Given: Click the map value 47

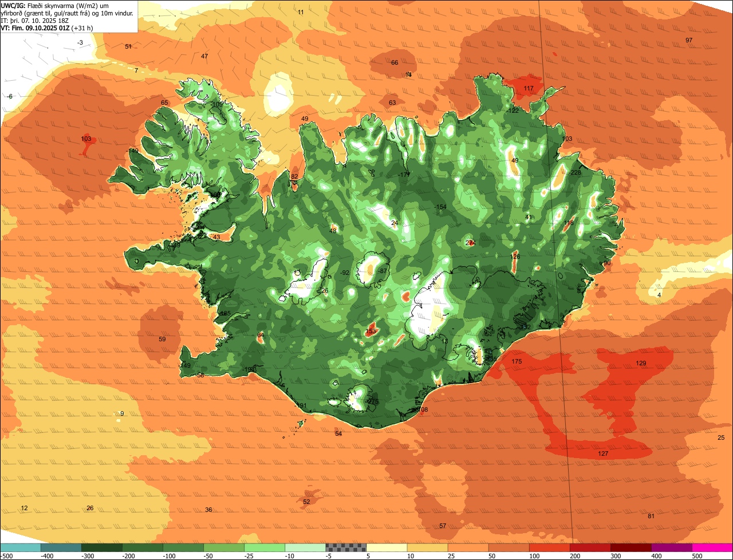Looking at the screenshot, I should click(x=204, y=56).
